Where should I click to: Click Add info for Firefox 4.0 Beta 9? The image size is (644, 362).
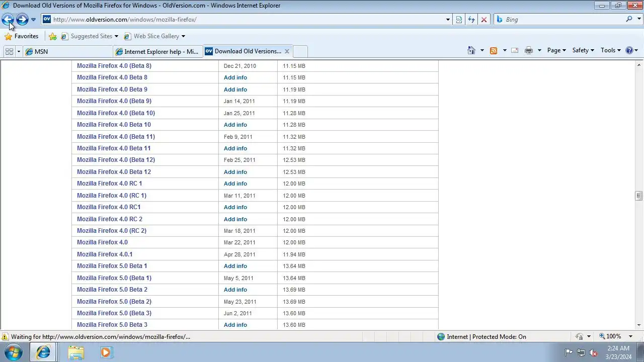[x=235, y=89]
